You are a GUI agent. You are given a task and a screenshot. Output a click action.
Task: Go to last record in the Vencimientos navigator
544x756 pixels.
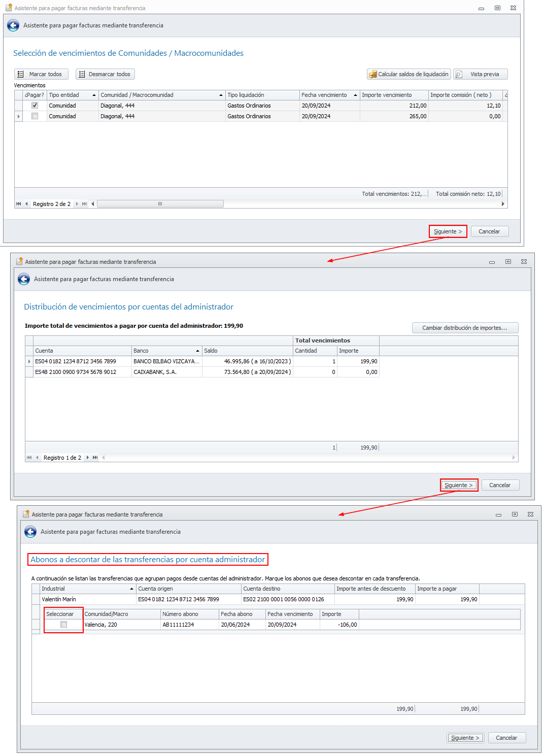pyautogui.click(x=85, y=204)
